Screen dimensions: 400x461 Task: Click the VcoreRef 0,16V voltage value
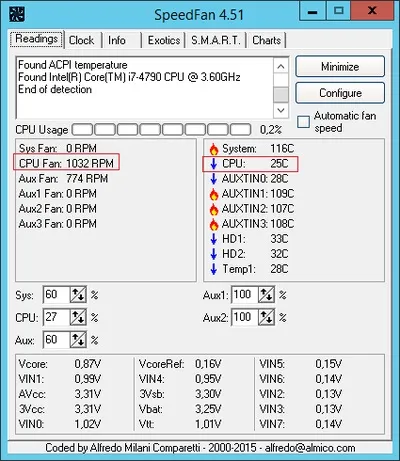(x=208, y=364)
